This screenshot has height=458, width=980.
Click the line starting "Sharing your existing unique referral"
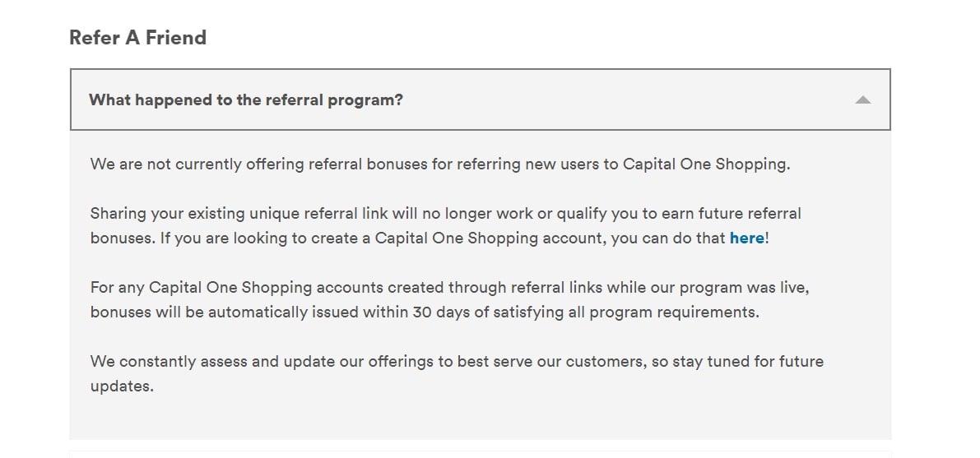(x=446, y=214)
